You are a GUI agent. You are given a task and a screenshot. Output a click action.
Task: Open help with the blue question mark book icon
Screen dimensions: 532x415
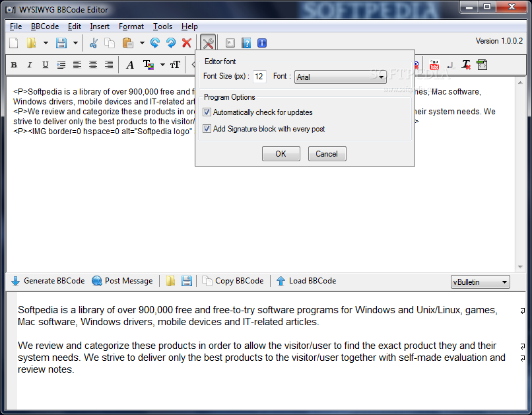point(246,43)
